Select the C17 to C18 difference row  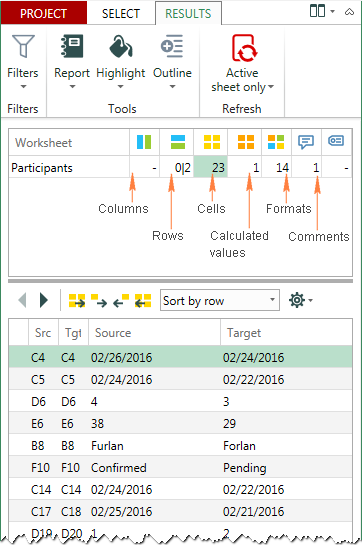point(180,511)
